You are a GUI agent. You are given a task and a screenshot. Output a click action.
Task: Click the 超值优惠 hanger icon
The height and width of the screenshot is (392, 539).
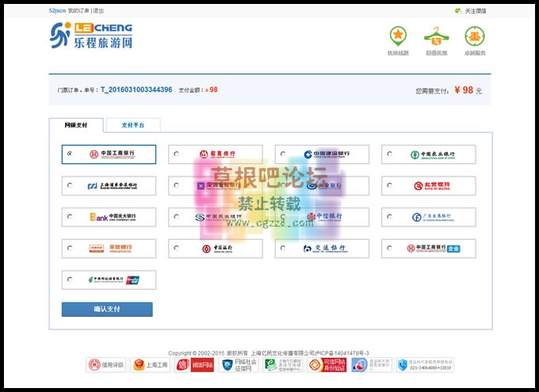click(436, 36)
